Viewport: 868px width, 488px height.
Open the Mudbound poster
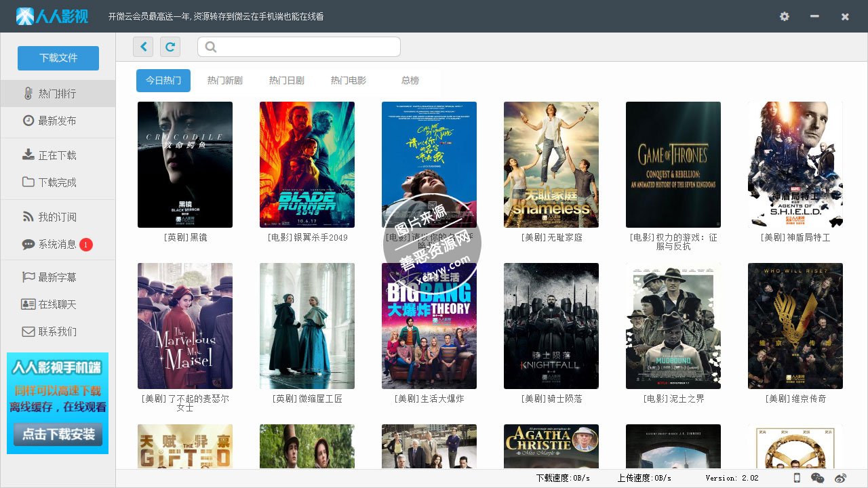(x=673, y=326)
